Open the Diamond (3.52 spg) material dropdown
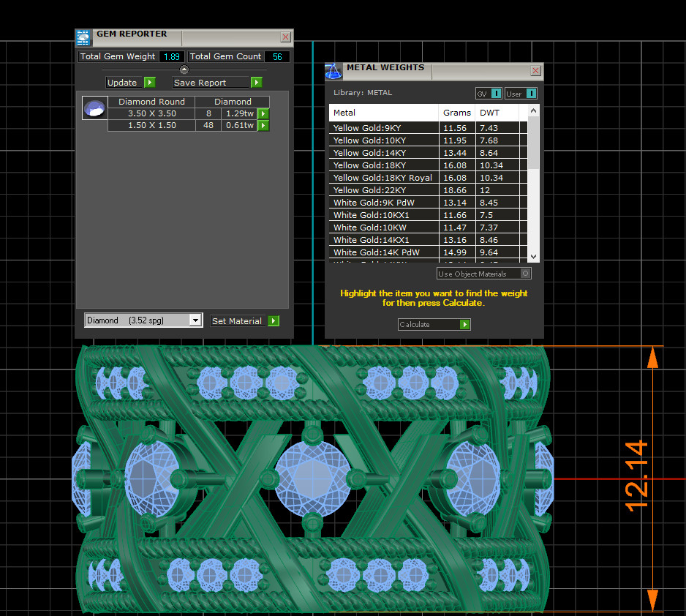Image resolution: width=686 pixels, height=616 pixels. click(195, 320)
